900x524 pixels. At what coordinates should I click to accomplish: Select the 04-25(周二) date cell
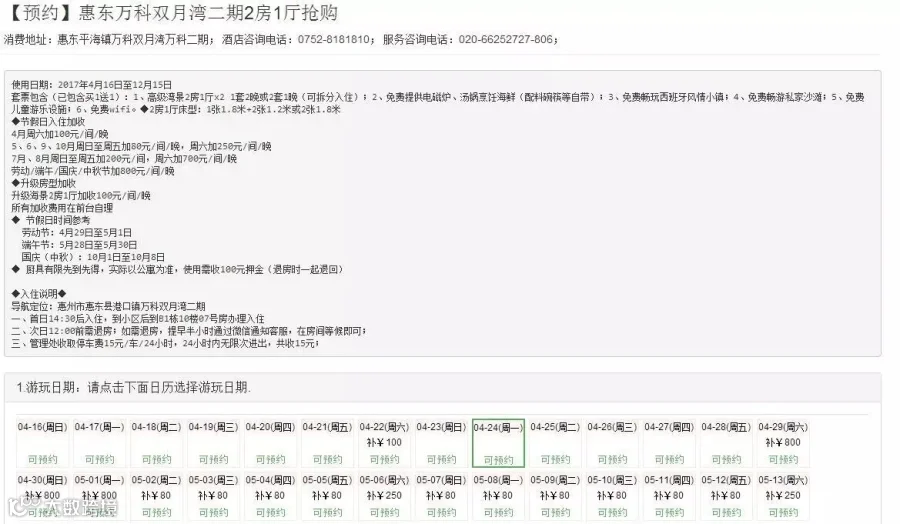555,443
